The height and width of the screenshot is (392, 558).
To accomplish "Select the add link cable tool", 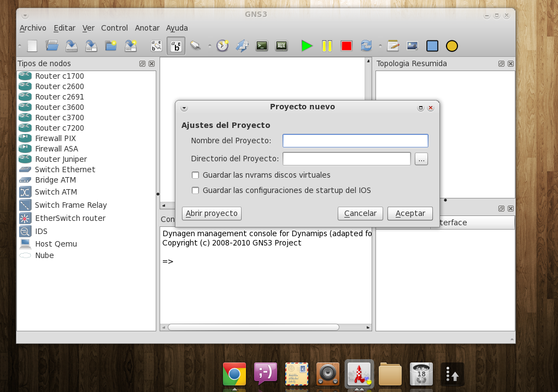I will tap(195, 45).
